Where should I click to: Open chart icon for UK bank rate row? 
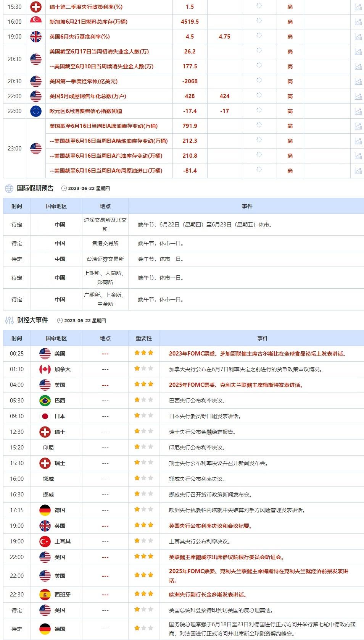point(358,37)
